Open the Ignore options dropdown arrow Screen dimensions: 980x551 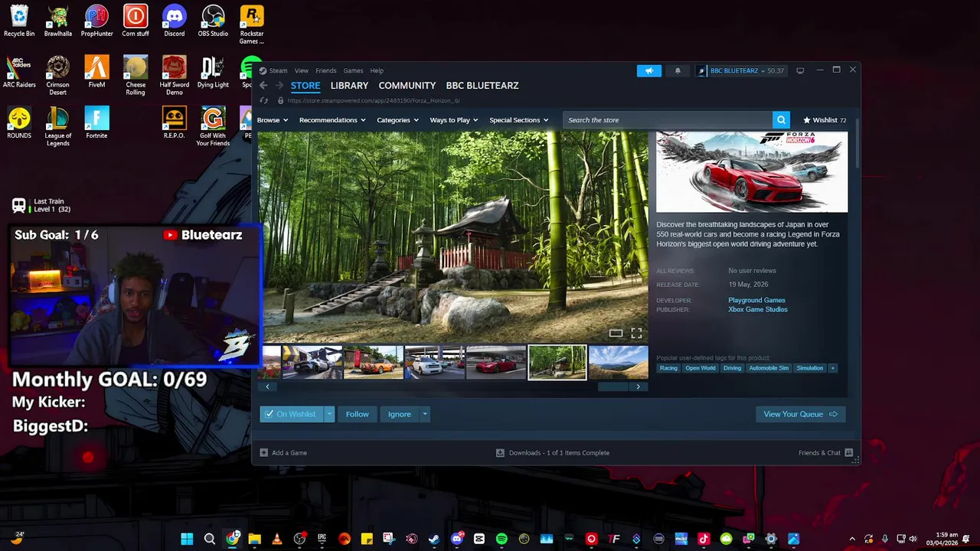click(425, 414)
